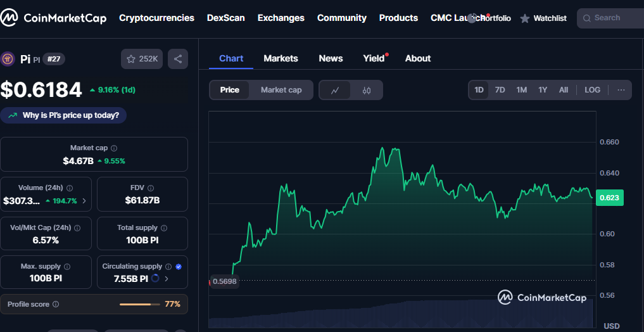Image resolution: width=644 pixels, height=332 pixels.
Task: Click the CoinMarketCap logo
Action: 53,18
